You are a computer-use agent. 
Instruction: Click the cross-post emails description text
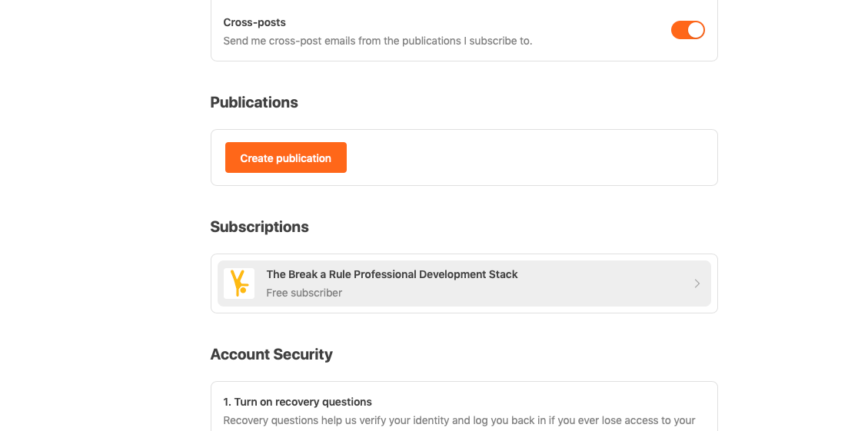[x=377, y=41]
